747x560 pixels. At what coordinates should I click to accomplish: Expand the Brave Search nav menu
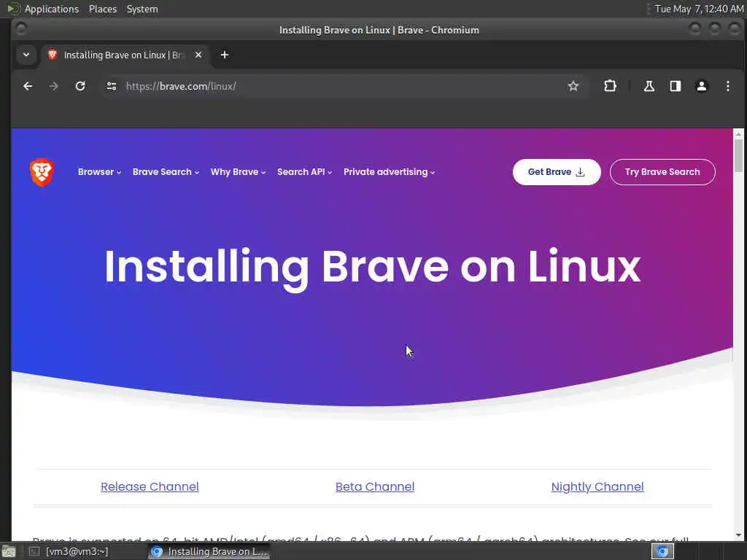pyautogui.click(x=166, y=172)
